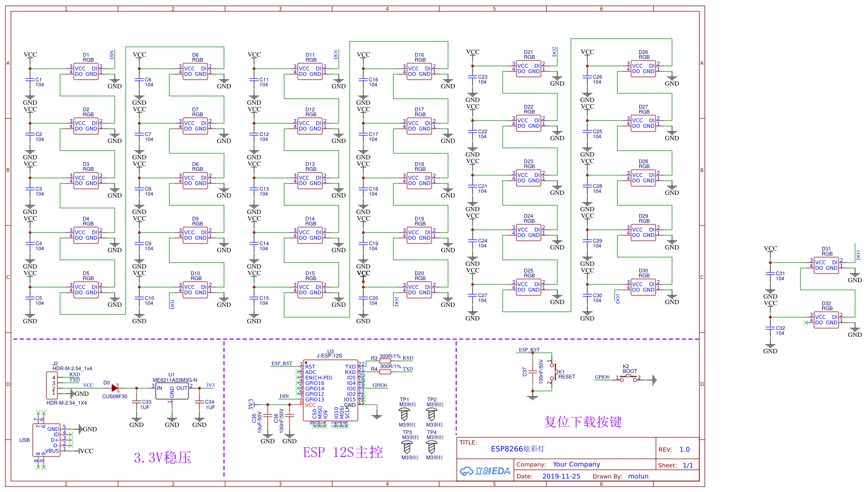Select the D0 CUS08F30 diode symbol
This screenshot has width=868, height=492.
[115, 388]
